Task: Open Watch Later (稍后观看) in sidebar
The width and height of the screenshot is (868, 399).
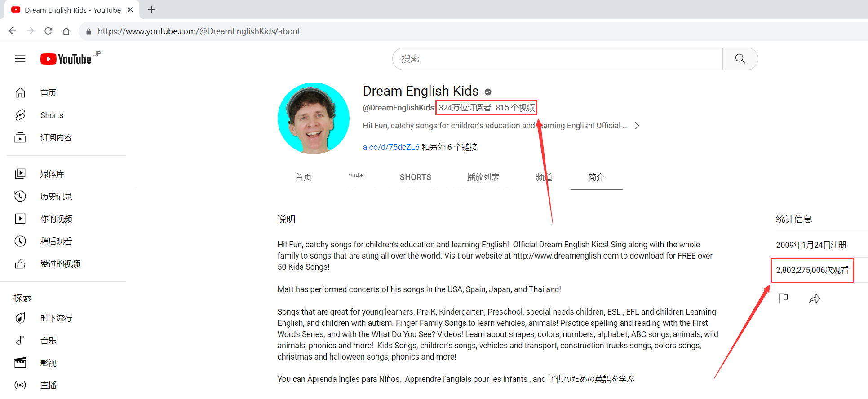Action: coord(56,241)
